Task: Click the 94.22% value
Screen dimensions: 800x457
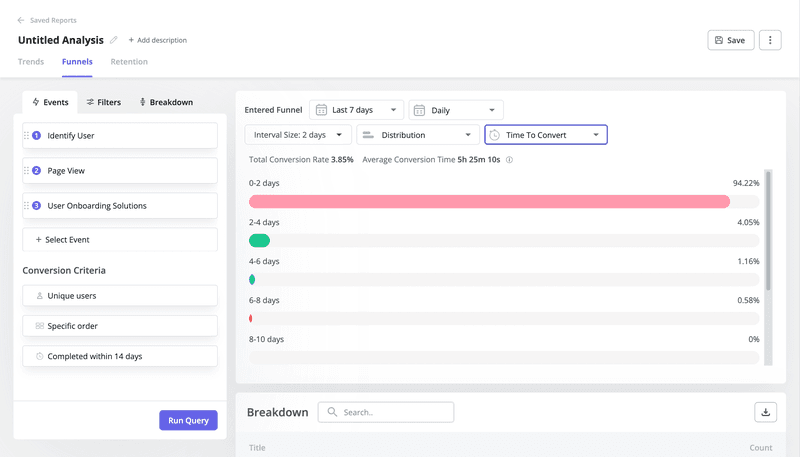Action: (746, 183)
